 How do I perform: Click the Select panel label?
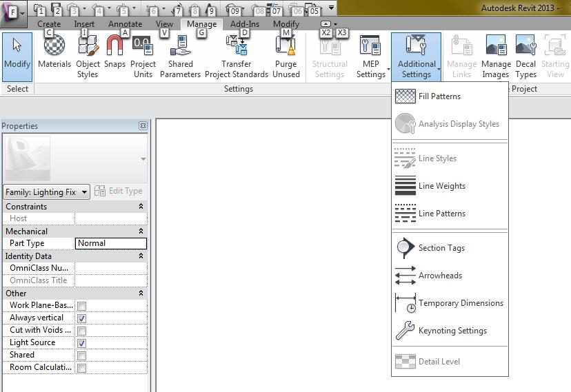17,89
